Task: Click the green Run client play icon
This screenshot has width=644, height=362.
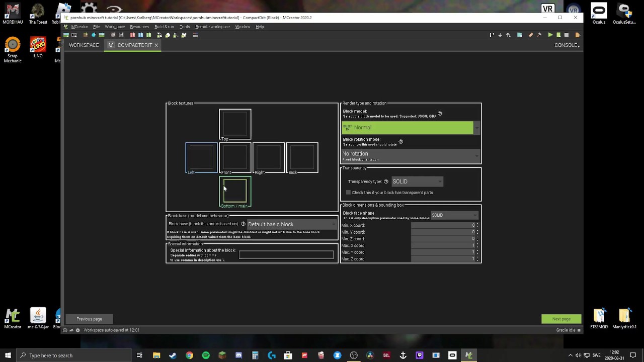Action: (550, 35)
